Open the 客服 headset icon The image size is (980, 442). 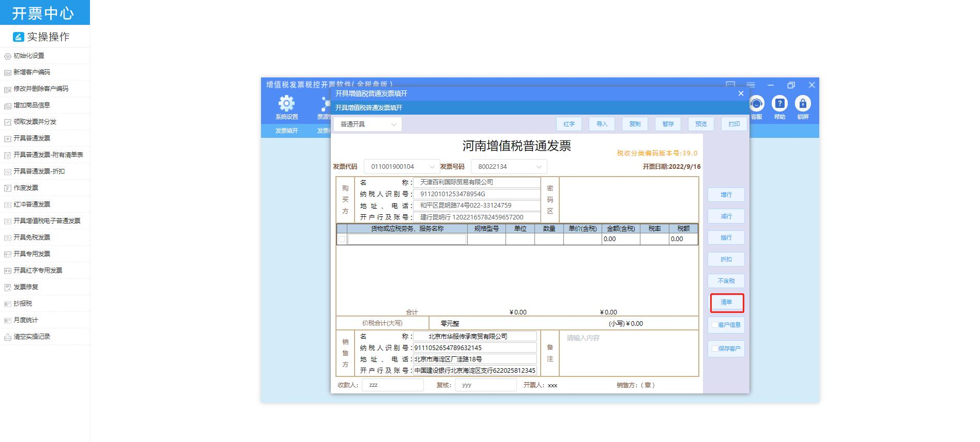757,104
